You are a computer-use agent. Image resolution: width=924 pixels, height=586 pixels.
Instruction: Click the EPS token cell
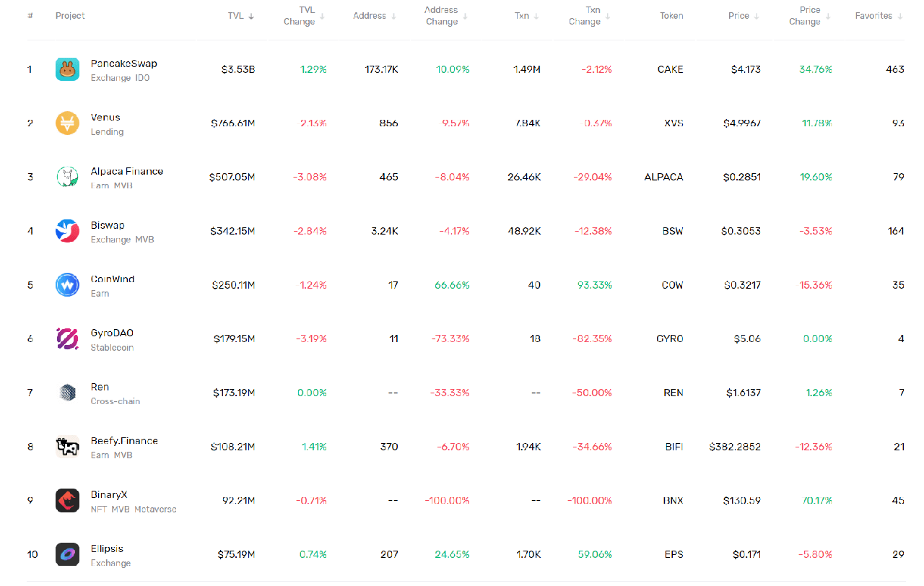674,554
